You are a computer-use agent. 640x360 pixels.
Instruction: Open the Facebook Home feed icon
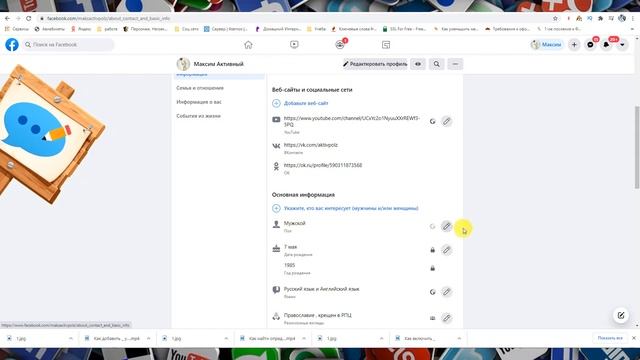pos(248,44)
